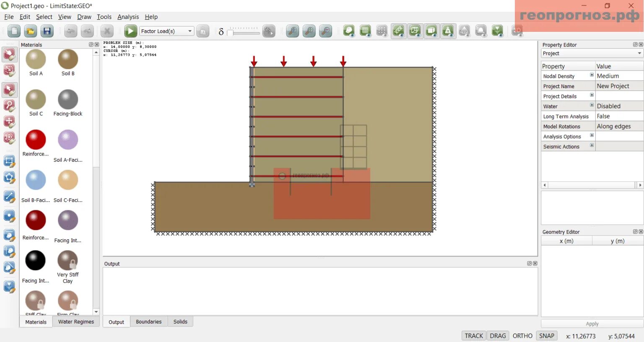Toggle the solids fill view icon (third highlighted)

[431, 31]
